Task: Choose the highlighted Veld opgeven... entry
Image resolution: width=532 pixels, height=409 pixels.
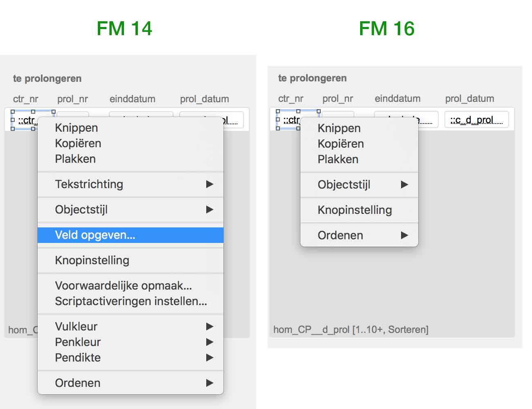Action: coord(95,235)
